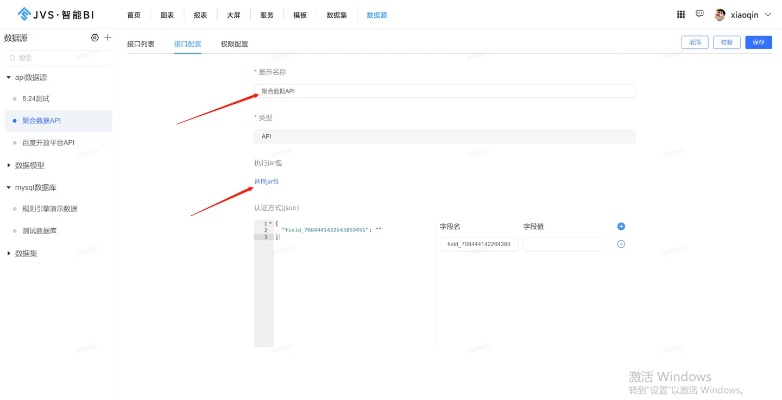This screenshot has width=782, height=400.
Task: Switch to the 权限配置 tab
Action: 234,44
